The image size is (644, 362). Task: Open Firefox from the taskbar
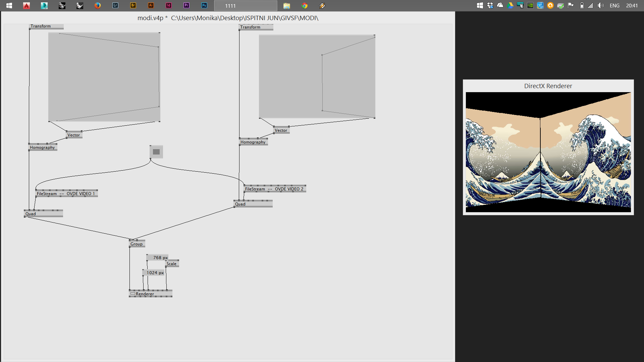pyautogui.click(x=98, y=5)
